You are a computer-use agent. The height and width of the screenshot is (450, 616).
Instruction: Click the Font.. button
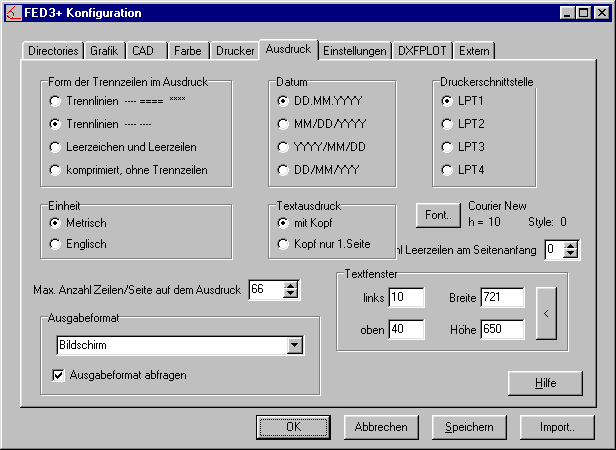pos(437,214)
